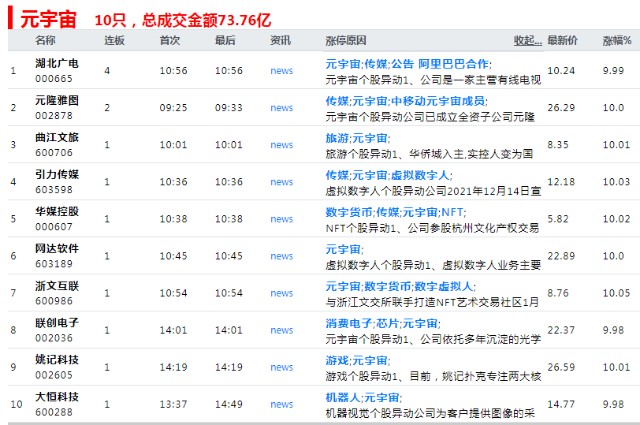Click stock code 603189
640x425 pixels.
[54, 264]
